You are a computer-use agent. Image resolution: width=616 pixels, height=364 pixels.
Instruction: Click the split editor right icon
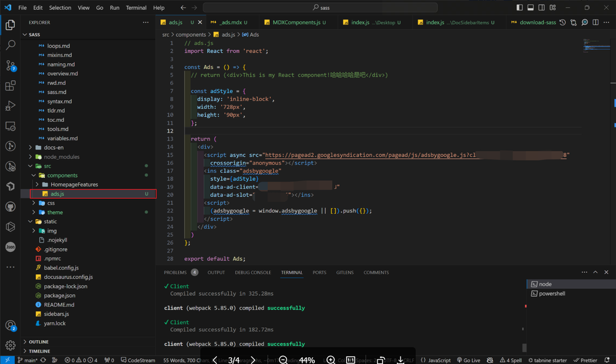pyautogui.click(x=596, y=22)
